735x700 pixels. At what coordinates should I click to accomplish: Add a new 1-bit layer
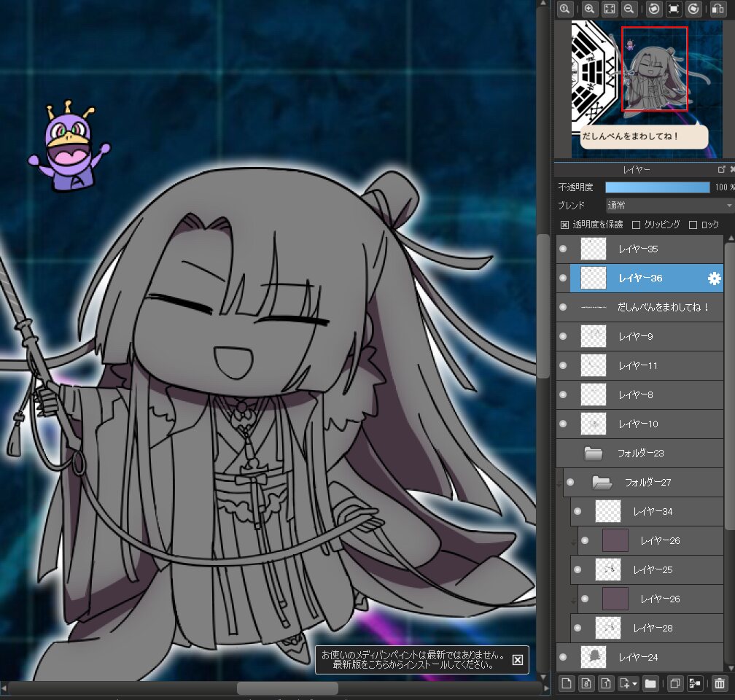tap(606, 683)
